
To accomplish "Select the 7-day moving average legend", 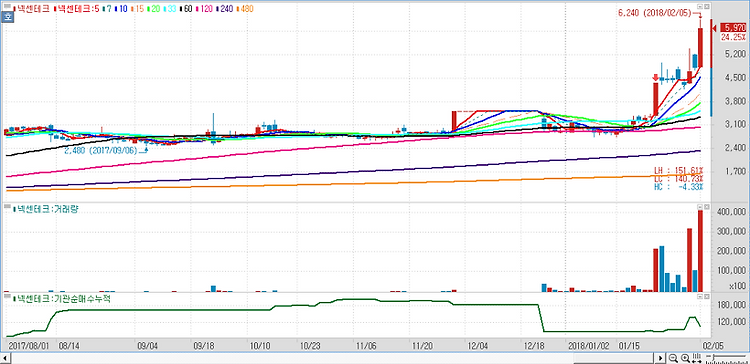I will pos(108,9).
